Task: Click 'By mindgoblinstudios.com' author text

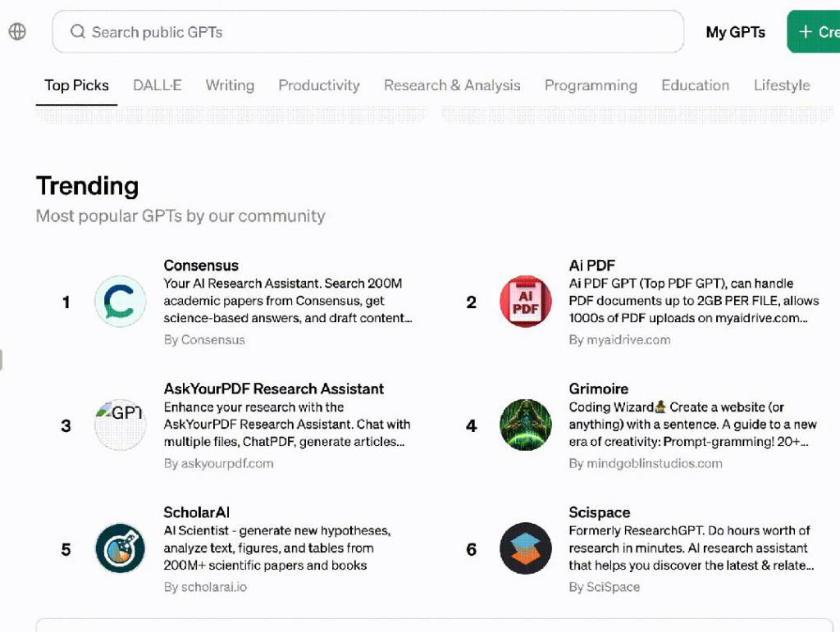Action: pos(646,463)
